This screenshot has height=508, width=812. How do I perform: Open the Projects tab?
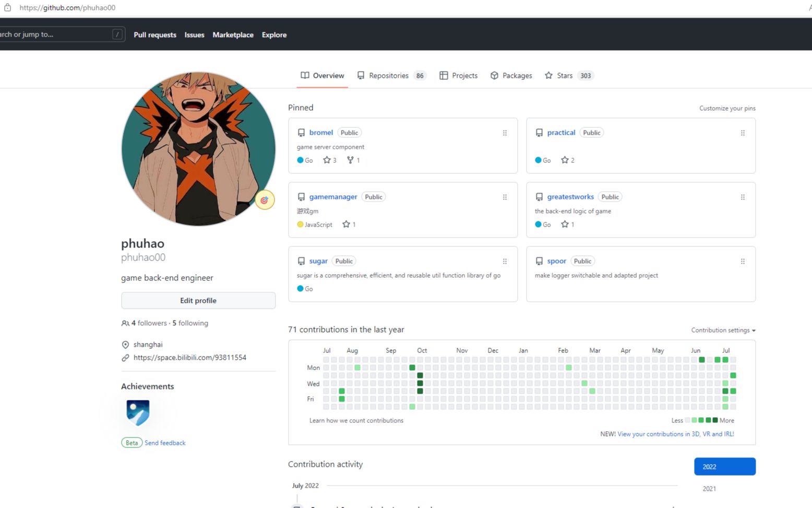pyautogui.click(x=459, y=76)
